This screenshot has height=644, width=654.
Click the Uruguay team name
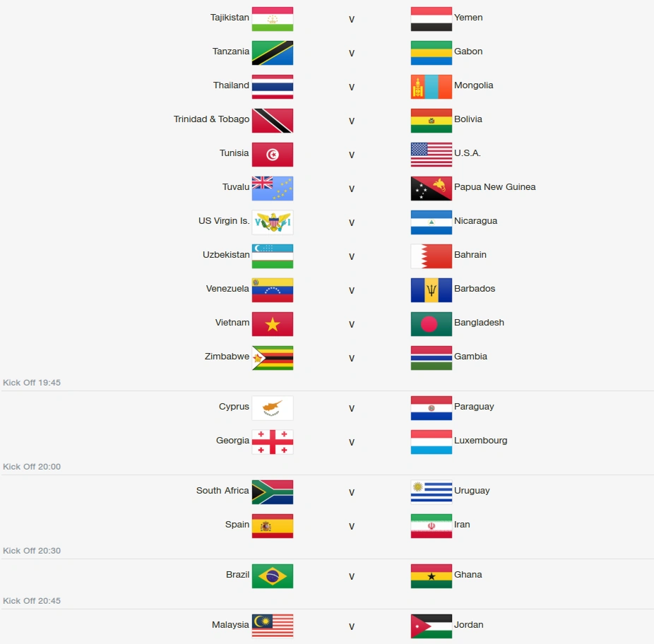[x=472, y=491]
